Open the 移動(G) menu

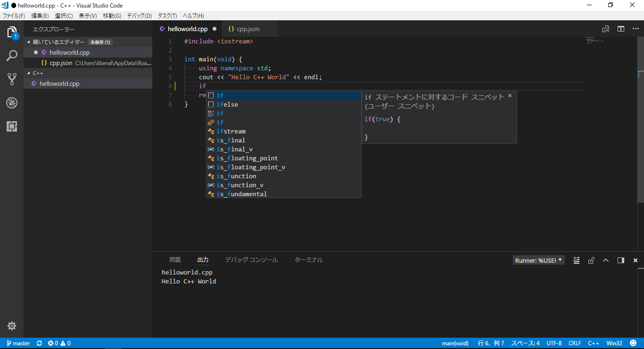tap(112, 16)
